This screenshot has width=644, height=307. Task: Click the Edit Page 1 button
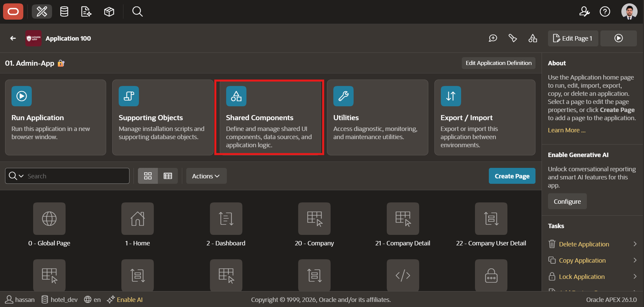pyautogui.click(x=573, y=38)
